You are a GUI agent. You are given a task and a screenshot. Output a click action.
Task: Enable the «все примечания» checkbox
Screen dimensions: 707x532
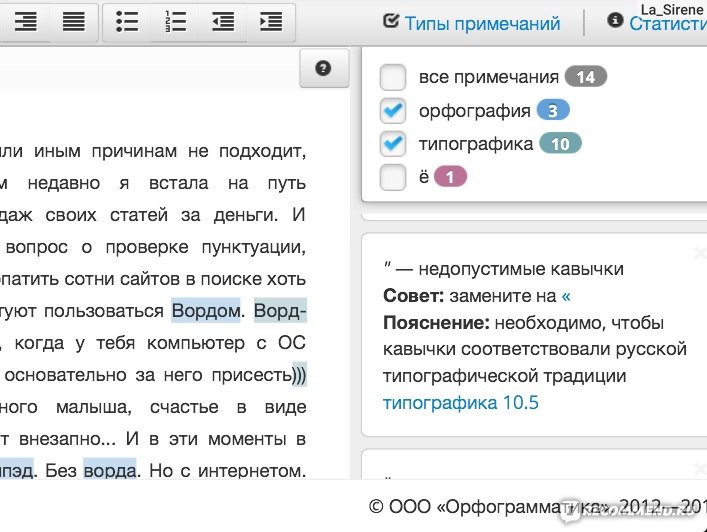(x=393, y=77)
